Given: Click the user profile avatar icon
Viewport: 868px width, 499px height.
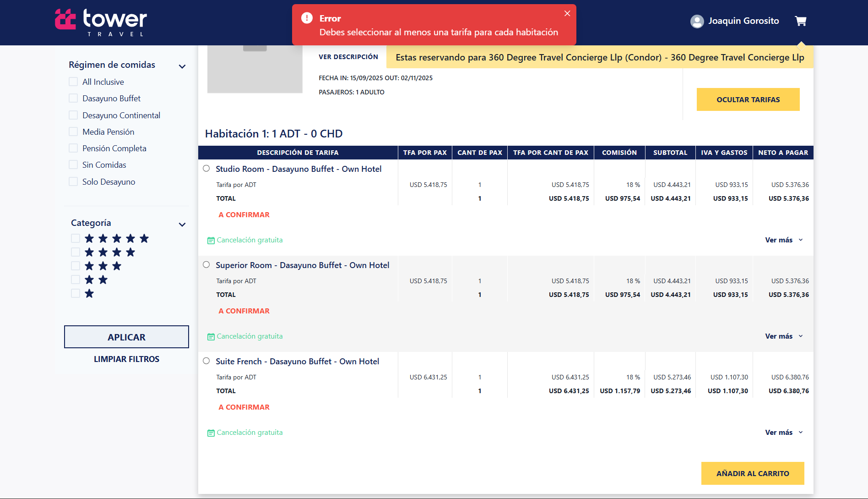Looking at the screenshot, I should 697,21.
